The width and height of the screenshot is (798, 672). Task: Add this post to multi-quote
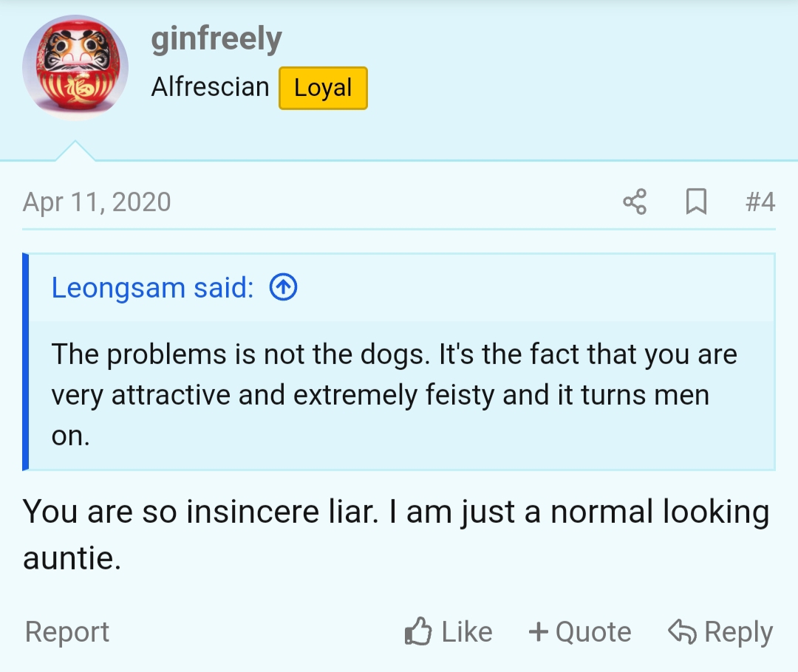pos(580,632)
